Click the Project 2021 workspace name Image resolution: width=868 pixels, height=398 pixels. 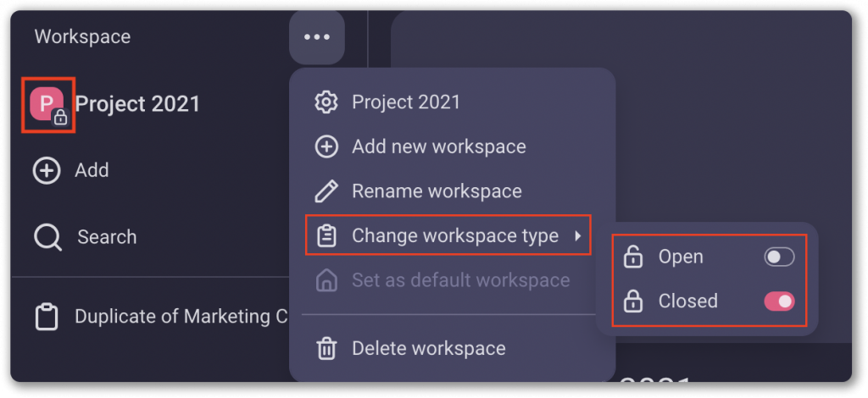tap(137, 104)
